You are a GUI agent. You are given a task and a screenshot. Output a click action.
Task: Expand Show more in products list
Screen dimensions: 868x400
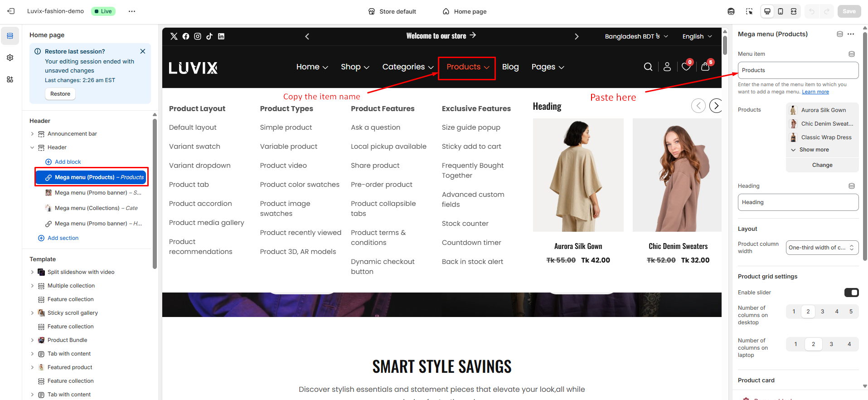pos(814,150)
